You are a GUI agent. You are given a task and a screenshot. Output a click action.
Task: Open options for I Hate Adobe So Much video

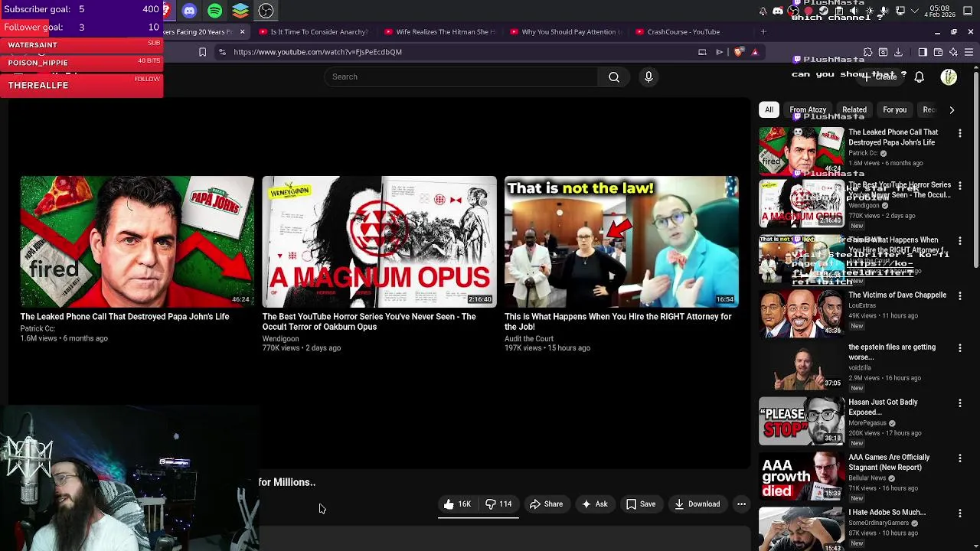pos(959,514)
